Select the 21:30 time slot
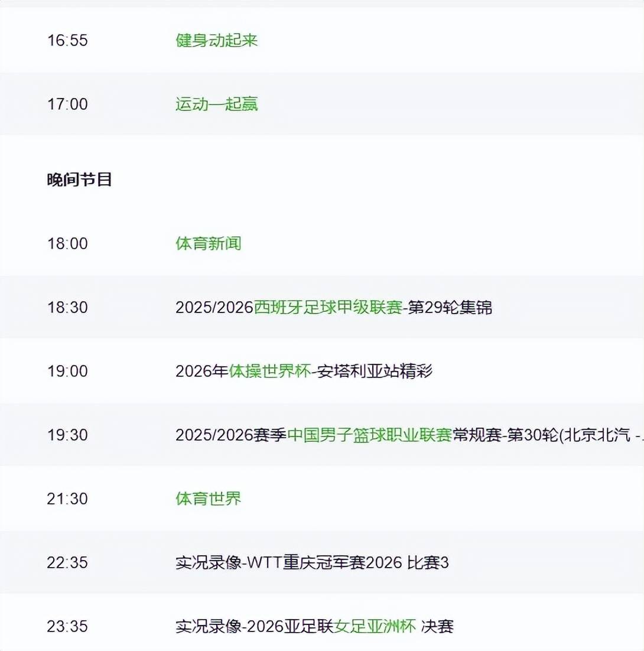The height and width of the screenshot is (651, 644). click(x=67, y=499)
